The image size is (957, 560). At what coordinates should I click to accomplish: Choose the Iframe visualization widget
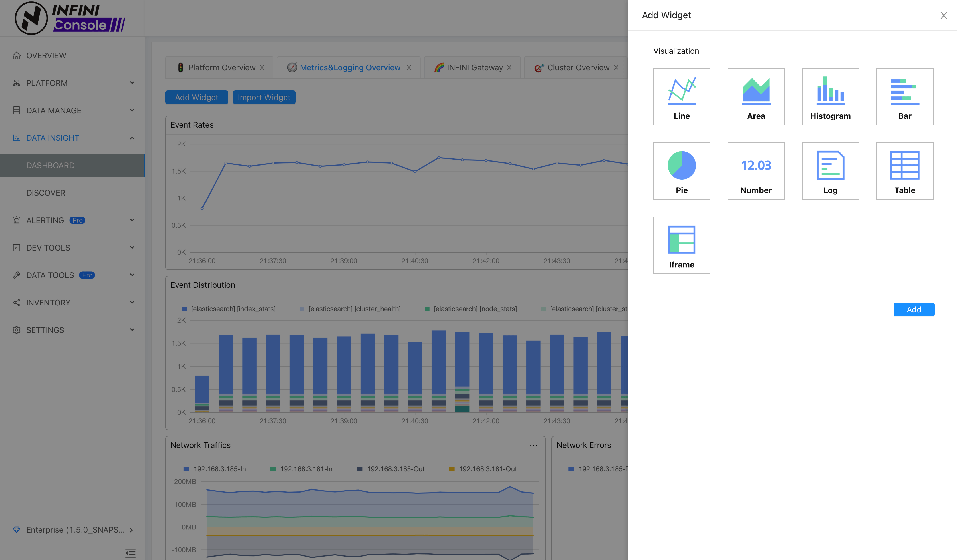(682, 245)
